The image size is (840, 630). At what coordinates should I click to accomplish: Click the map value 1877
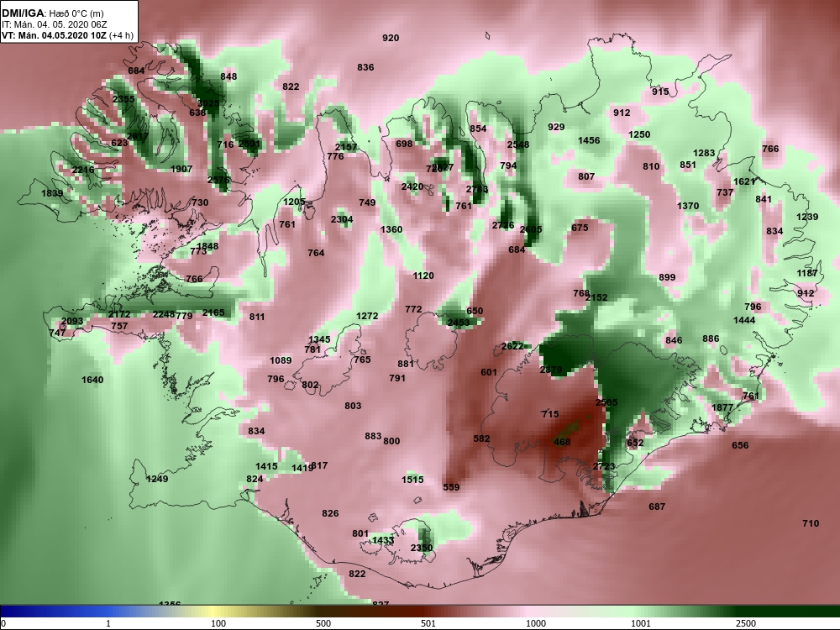click(722, 407)
